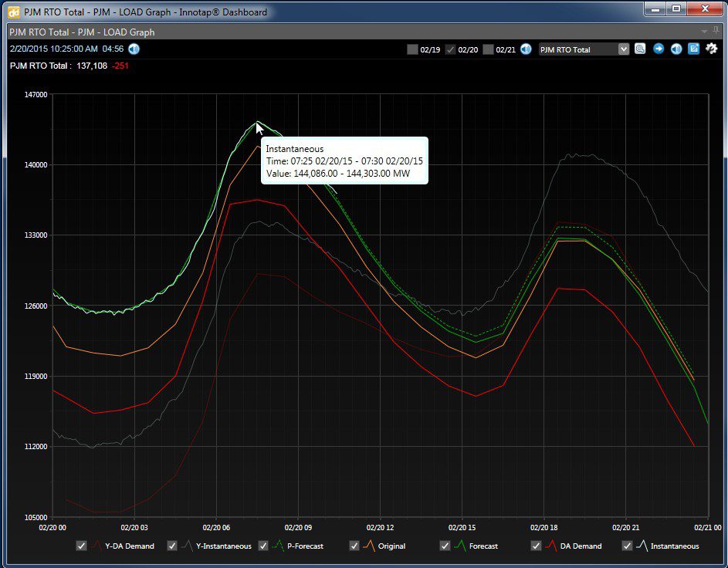The image size is (728, 568).
Task: Enable the 02/19 date checkbox
Action: [412, 49]
